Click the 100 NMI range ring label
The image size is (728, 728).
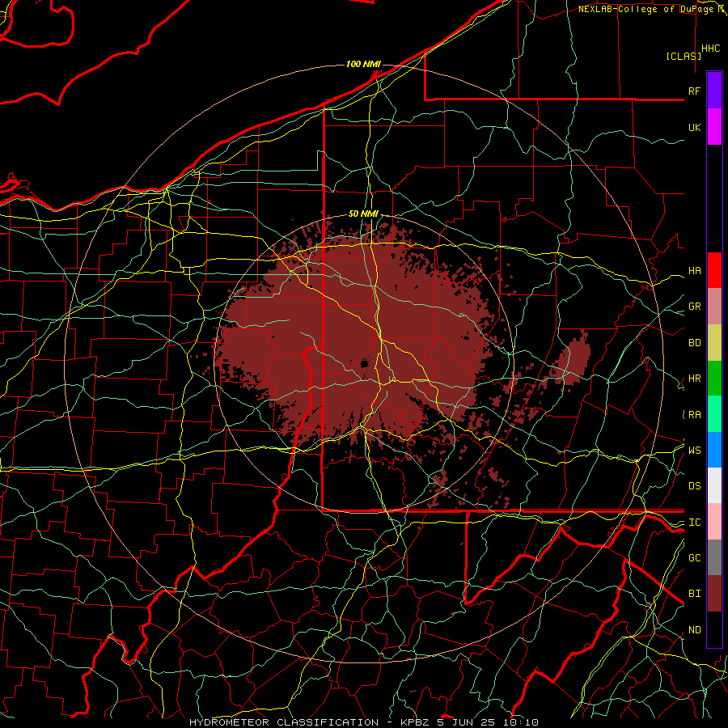pos(363,64)
